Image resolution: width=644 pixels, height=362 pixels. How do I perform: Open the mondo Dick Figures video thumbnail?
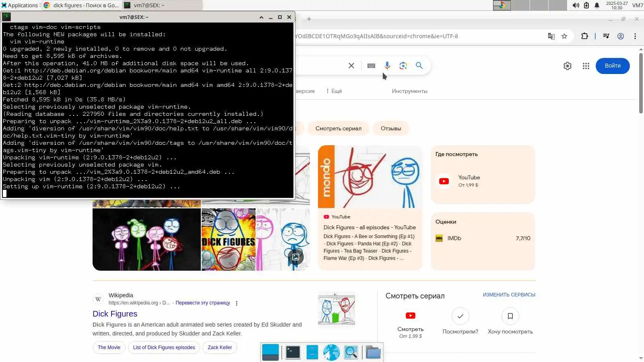click(x=370, y=177)
